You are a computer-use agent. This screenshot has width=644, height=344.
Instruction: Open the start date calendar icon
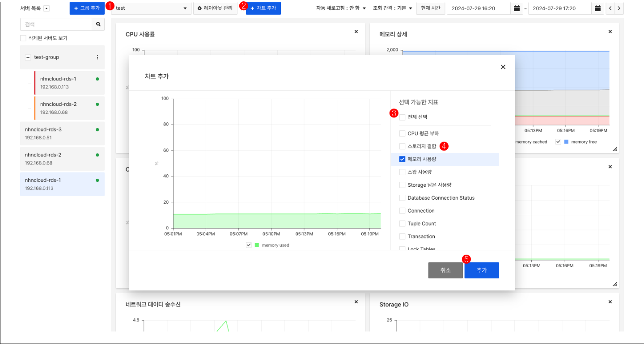(517, 8)
